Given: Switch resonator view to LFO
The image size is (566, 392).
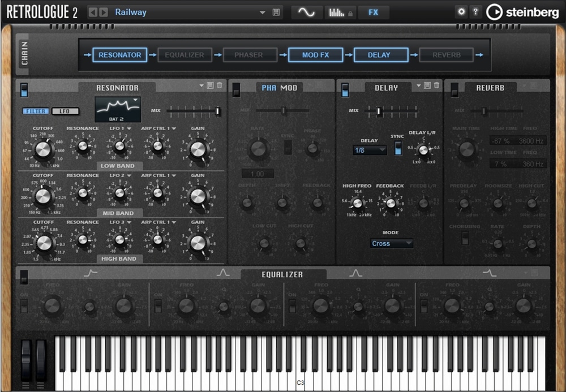Looking at the screenshot, I should [x=65, y=111].
